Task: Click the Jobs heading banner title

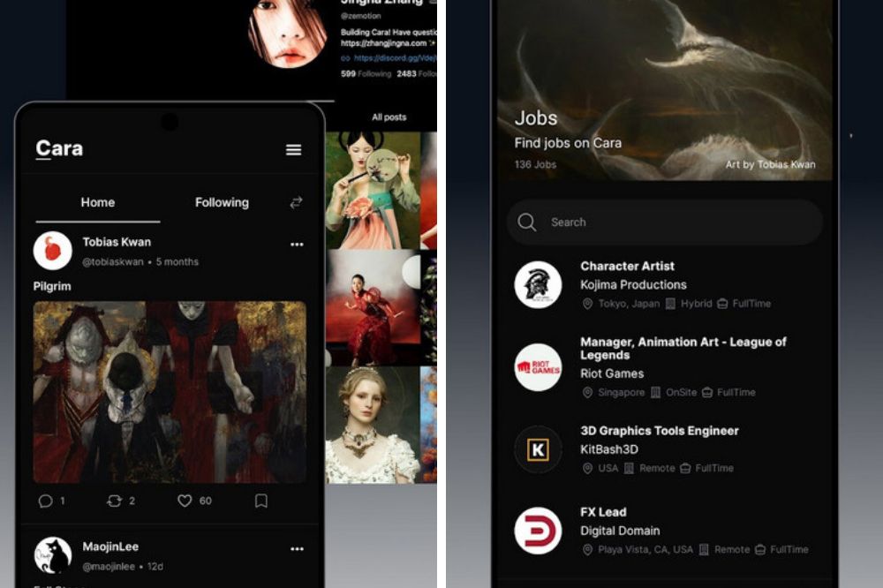Action: pos(536,118)
